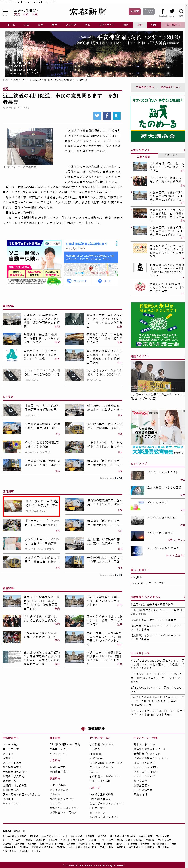Click the 京都新聞から navigation item

coord(173,25)
